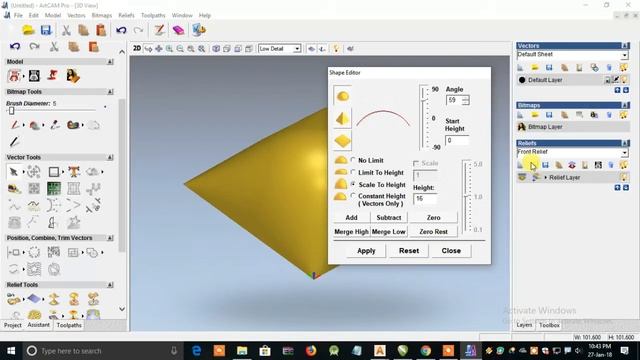
Task: Collapse the Bitmap Tools section
Action: pyautogui.click(x=110, y=92)
